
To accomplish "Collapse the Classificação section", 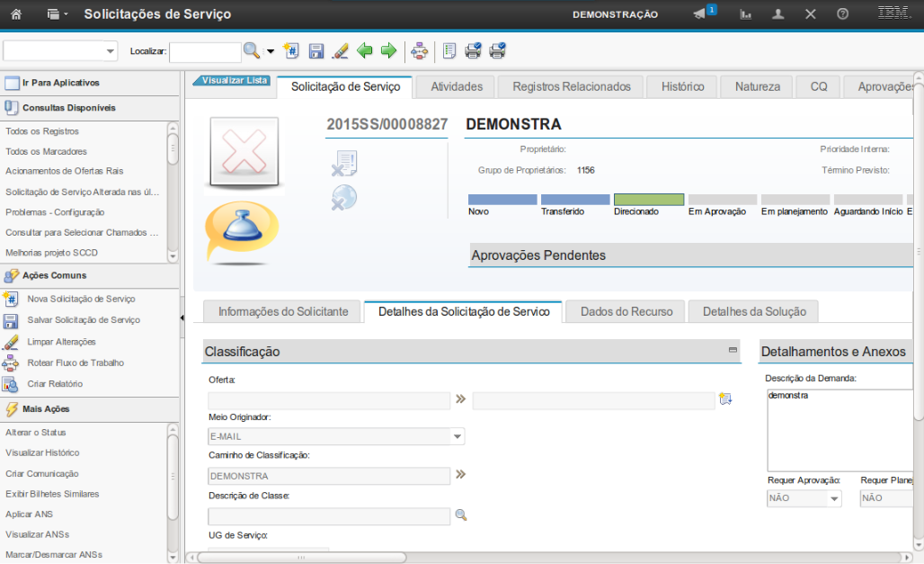I will pyautogui.click(x=733, y=350).
